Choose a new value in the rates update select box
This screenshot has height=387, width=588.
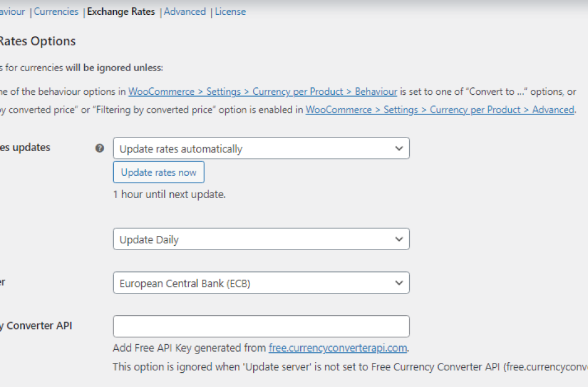[260, 148]
